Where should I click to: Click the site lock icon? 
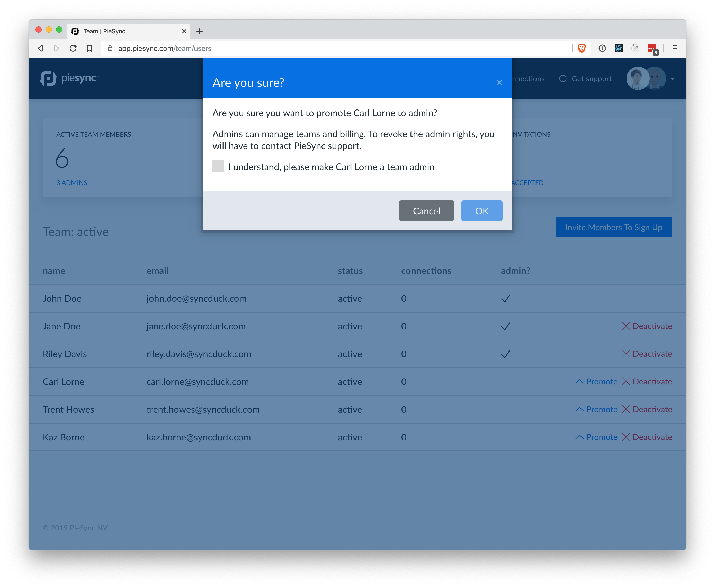tap(110, 48)
